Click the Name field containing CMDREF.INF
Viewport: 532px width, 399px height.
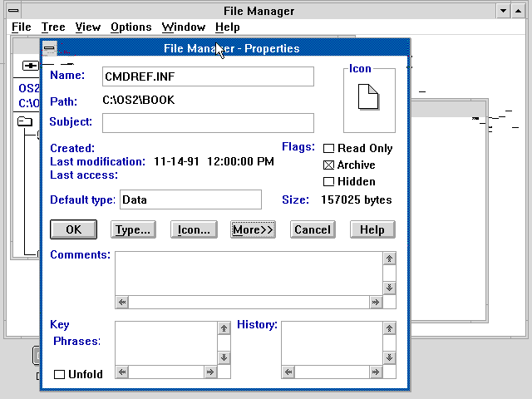[208, 76]
